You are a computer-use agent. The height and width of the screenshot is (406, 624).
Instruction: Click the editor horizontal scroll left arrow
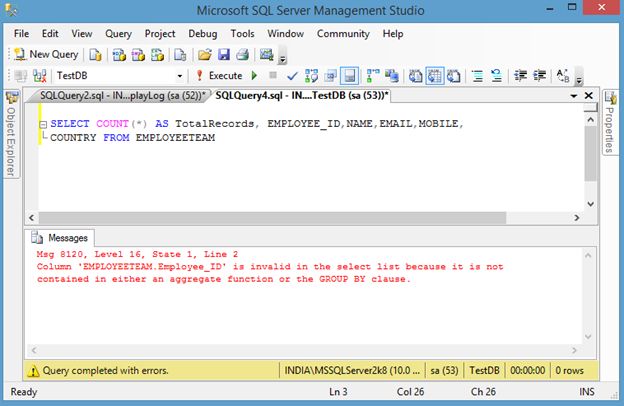coord(32,218)
